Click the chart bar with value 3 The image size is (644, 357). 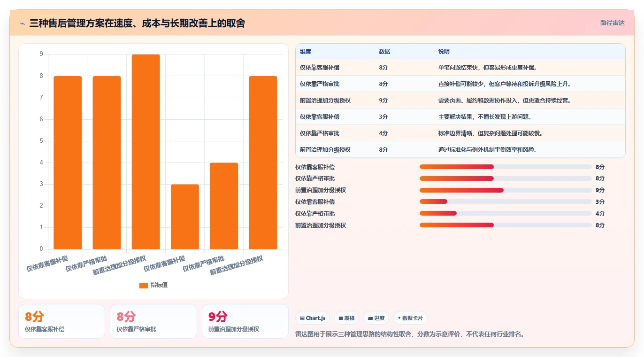click(x=185, y=217)
